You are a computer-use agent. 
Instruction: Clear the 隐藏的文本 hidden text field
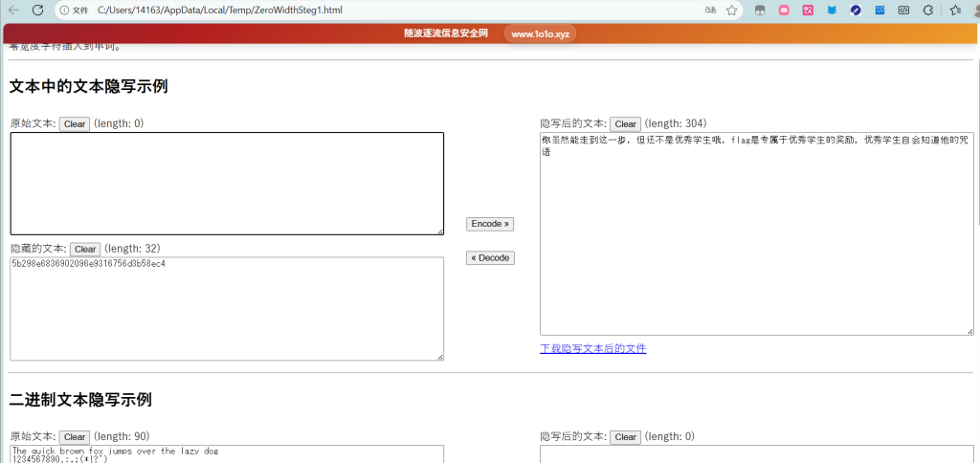click(85, 250)
